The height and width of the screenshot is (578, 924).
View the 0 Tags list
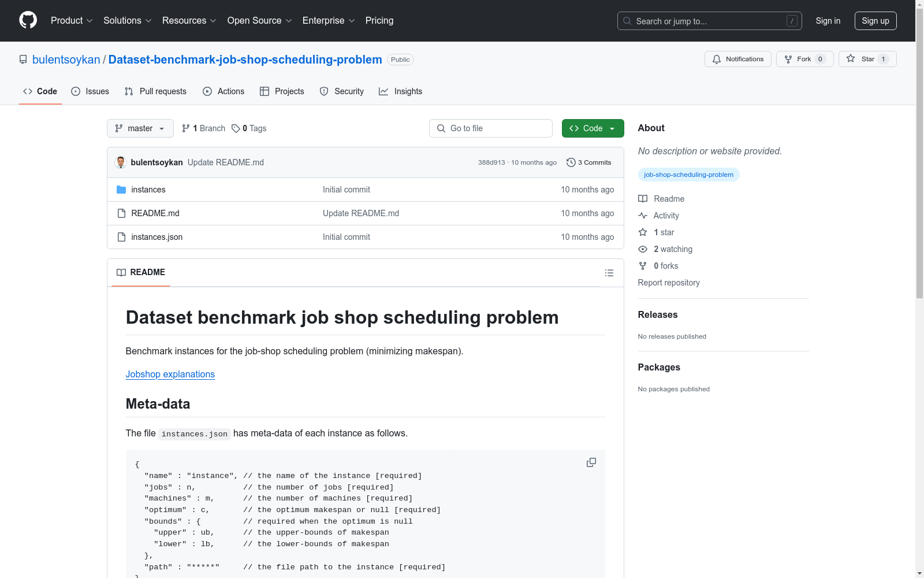(249, 128)
